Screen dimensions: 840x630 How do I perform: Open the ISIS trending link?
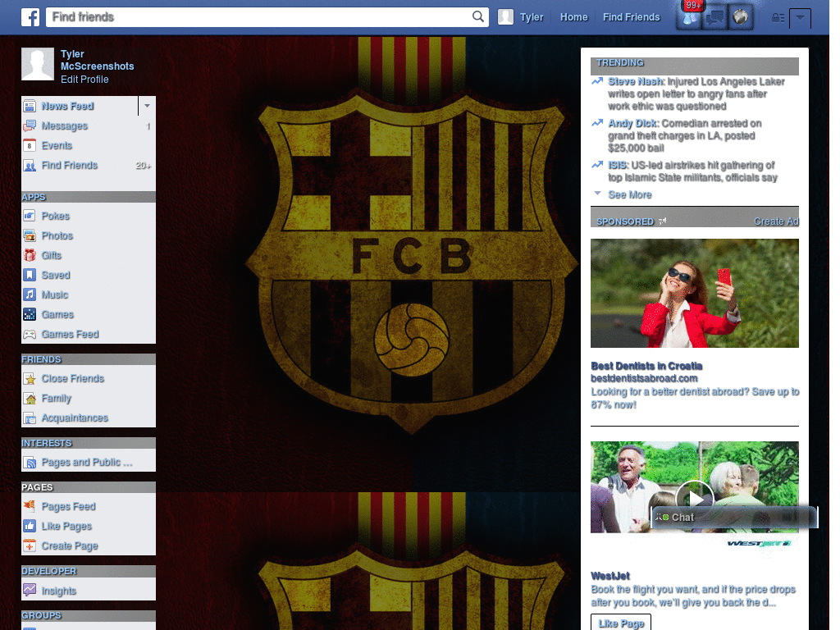pyautogui.click(x=618, y=165)
